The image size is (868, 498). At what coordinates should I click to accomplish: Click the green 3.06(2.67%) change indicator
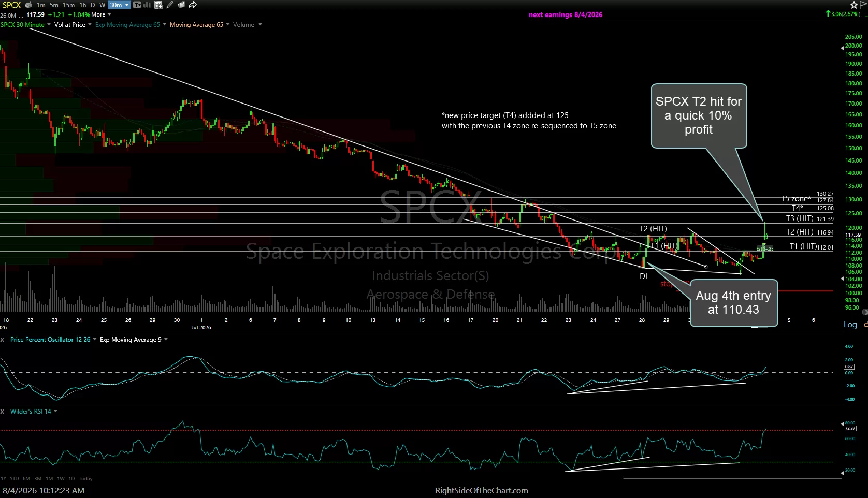click(843, 14)
